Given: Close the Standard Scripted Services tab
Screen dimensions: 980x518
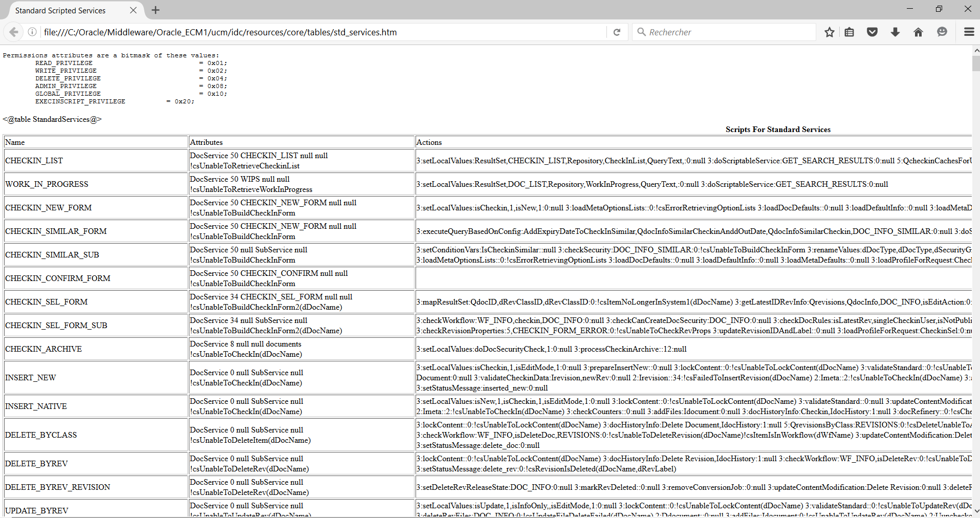Looking at the screenshot, I should [133, 10].
